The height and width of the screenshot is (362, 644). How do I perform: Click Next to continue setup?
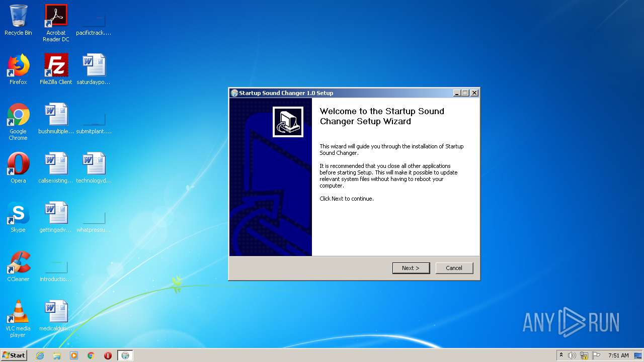(411, 268)
